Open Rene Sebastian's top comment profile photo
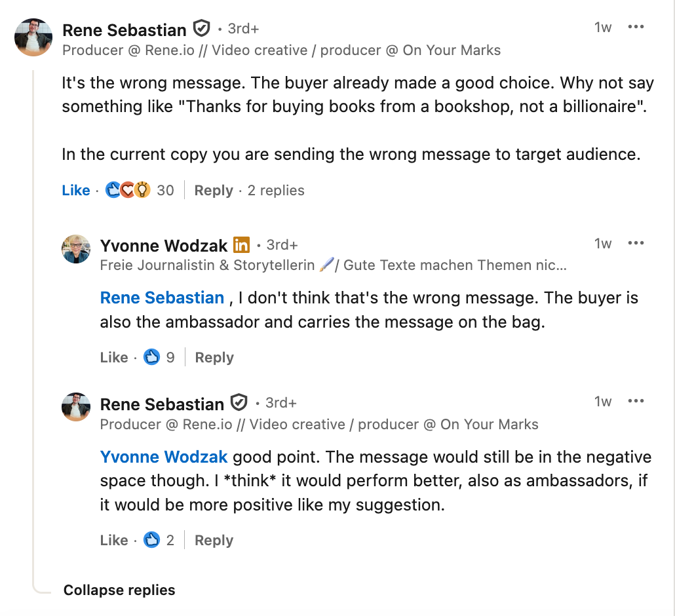This screenshot has height=616, width=675. click(33, 37)
